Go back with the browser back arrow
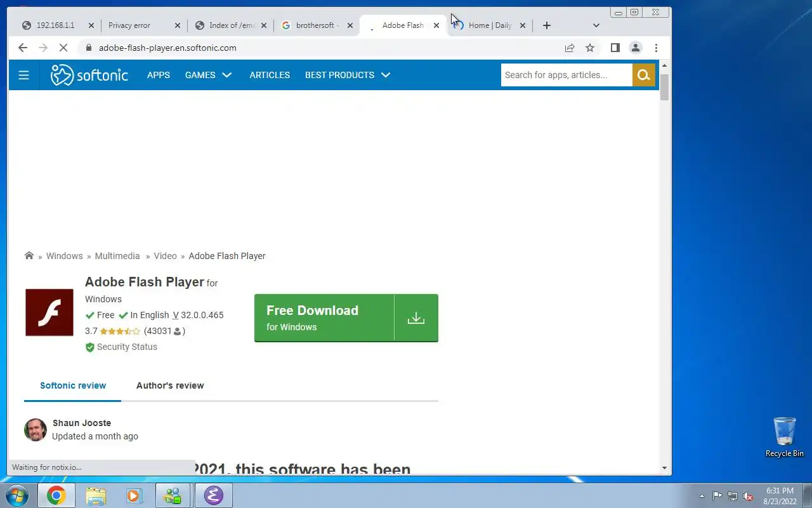The image size is (812, 508). [23, 48]
